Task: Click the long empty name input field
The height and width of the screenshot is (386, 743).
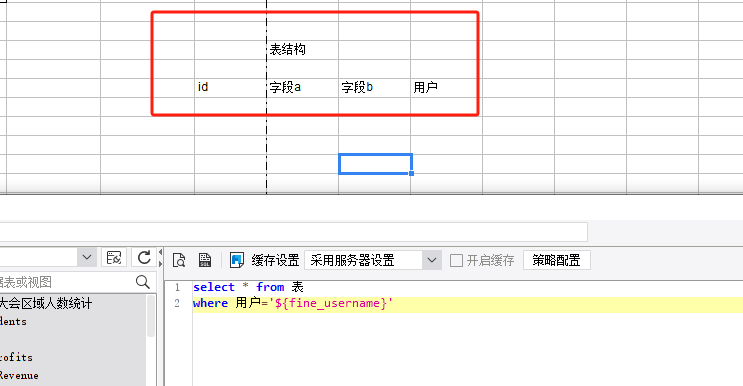Action: [x=294, y=232]
